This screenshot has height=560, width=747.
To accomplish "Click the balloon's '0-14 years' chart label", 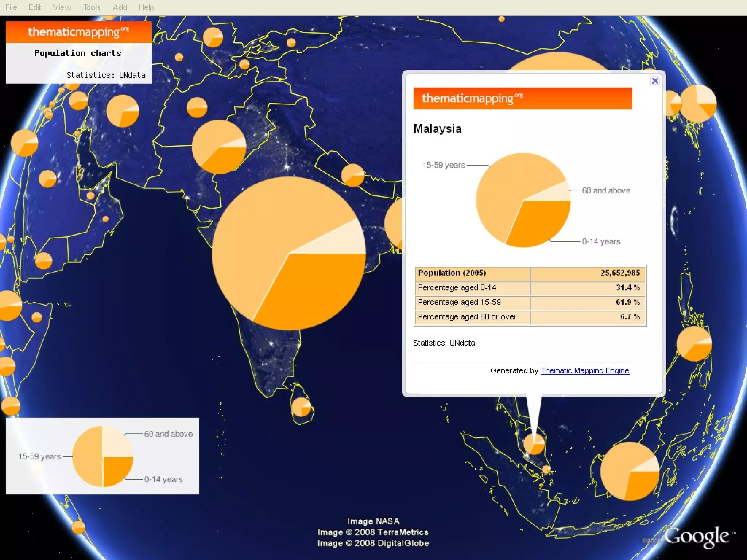I will pyautogui.click(x=601, y=241).
